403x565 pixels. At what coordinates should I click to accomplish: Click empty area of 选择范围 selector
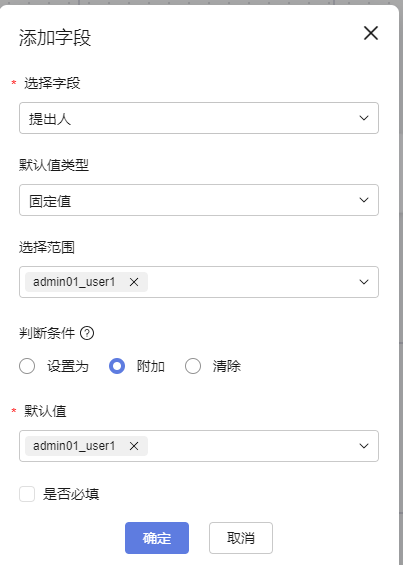tap(252, 282)
